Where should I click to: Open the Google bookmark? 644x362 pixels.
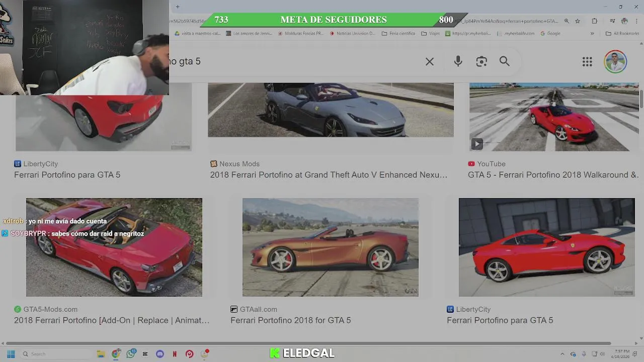point(550,34)
